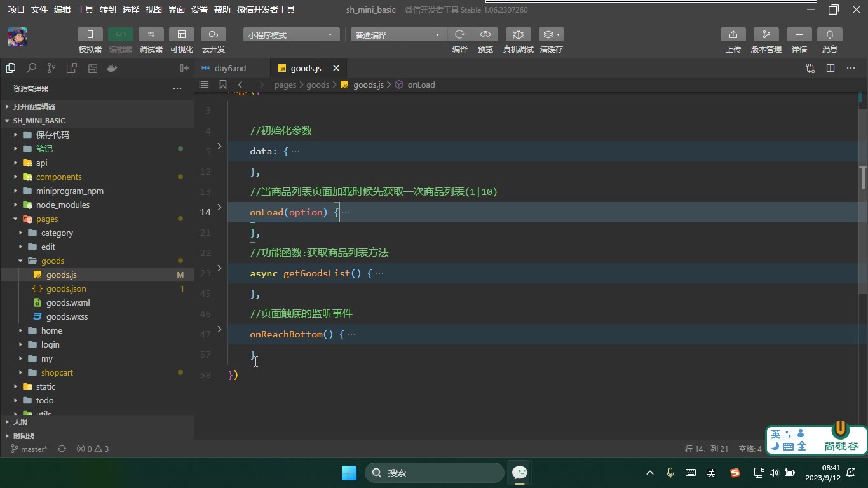The width and height of the screenshot is (868, 488).
Task: Open version management (版本管理)
Action: pyautogui.click(x=766, y=34)
